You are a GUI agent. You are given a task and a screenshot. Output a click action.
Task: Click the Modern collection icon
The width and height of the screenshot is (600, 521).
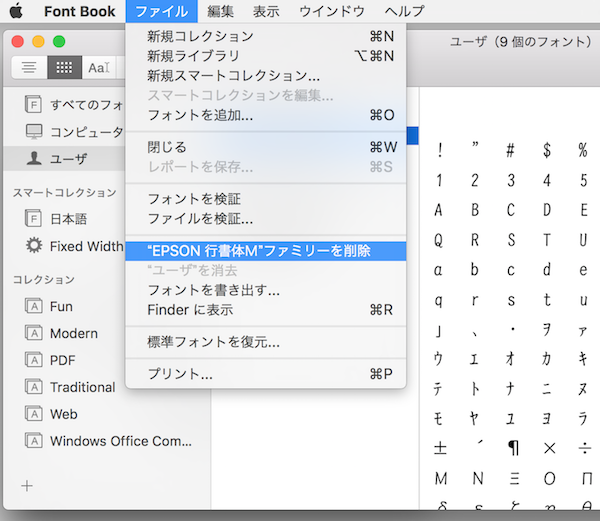pos(34,333)
